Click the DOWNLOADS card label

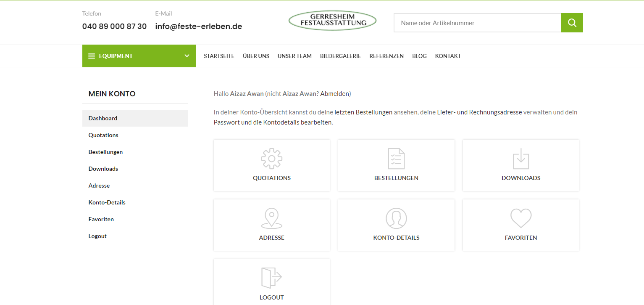click(x=521, y=178)
